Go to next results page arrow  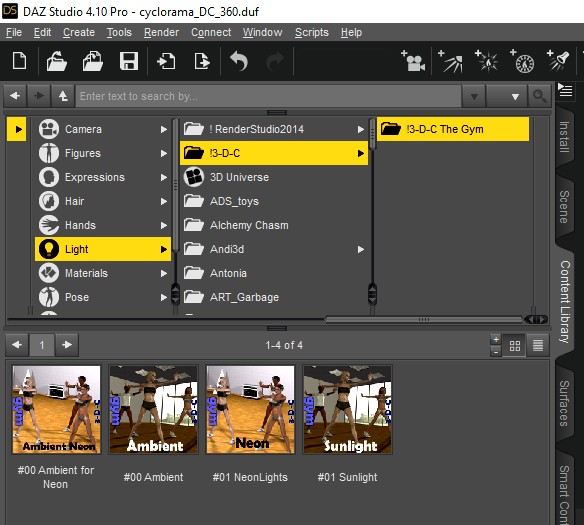coord(67,345)
